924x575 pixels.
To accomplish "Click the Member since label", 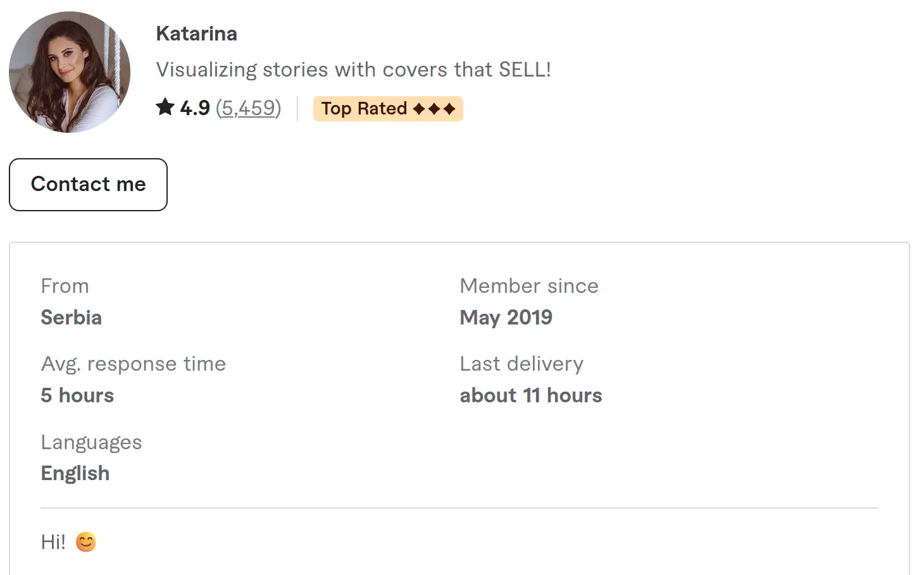I will tap(528, 286).
